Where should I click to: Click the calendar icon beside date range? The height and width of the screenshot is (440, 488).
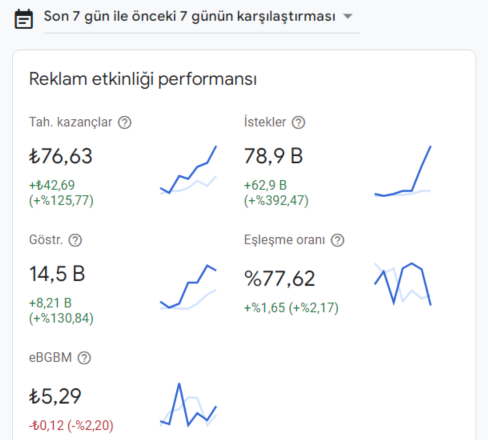click(x=24, y=19)
